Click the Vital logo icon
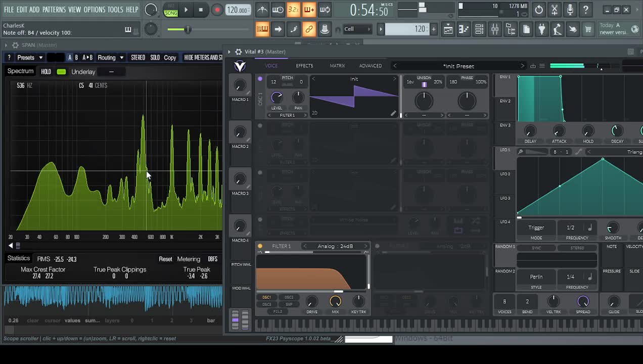Viewport: 643px width, 364px height. pyautogui.click(x=240, y=66)
